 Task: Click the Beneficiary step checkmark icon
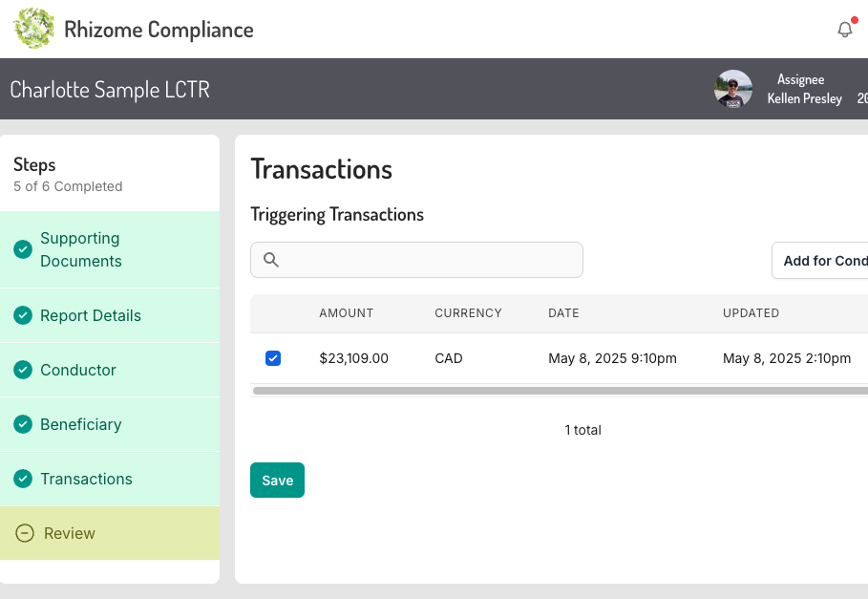23,424
